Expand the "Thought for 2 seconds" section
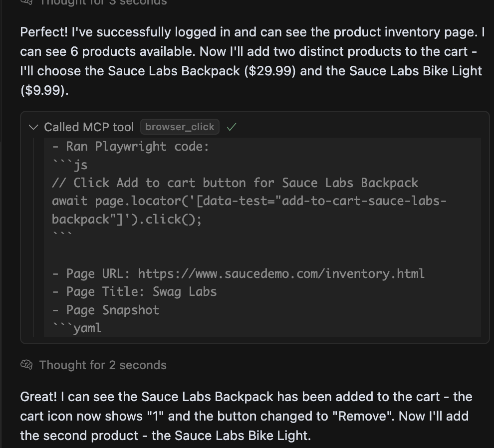 click(102, 365)
